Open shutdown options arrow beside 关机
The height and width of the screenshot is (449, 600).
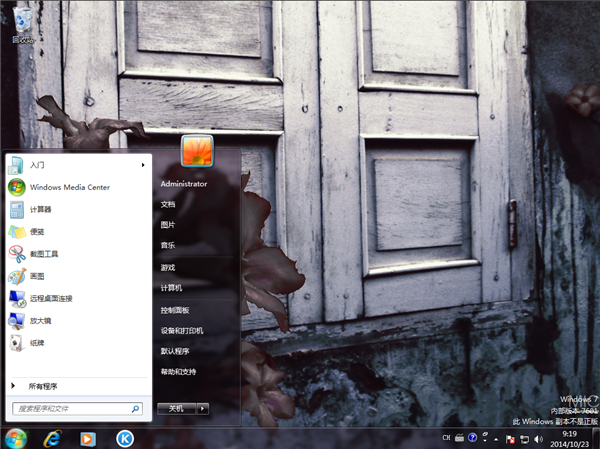click(x=203, y=408)
